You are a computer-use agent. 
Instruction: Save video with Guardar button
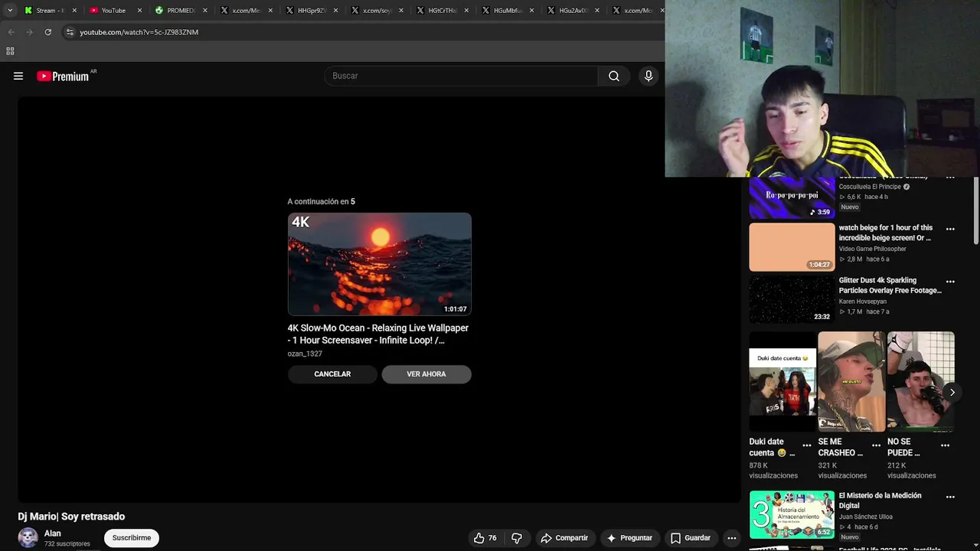click(x=691, y=538)
